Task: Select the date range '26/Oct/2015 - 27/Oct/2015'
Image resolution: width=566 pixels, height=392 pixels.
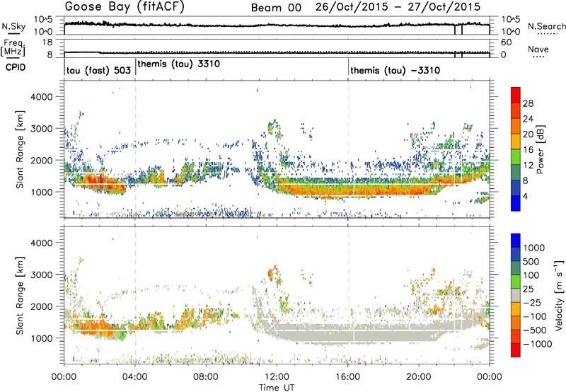Action: (x=398, y=7)
